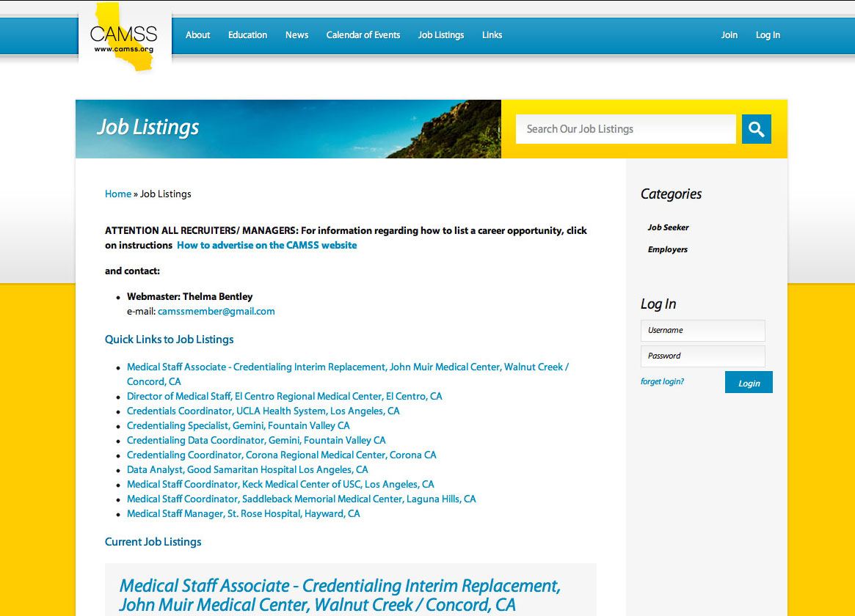Open the Employers category

coord(667,249)
